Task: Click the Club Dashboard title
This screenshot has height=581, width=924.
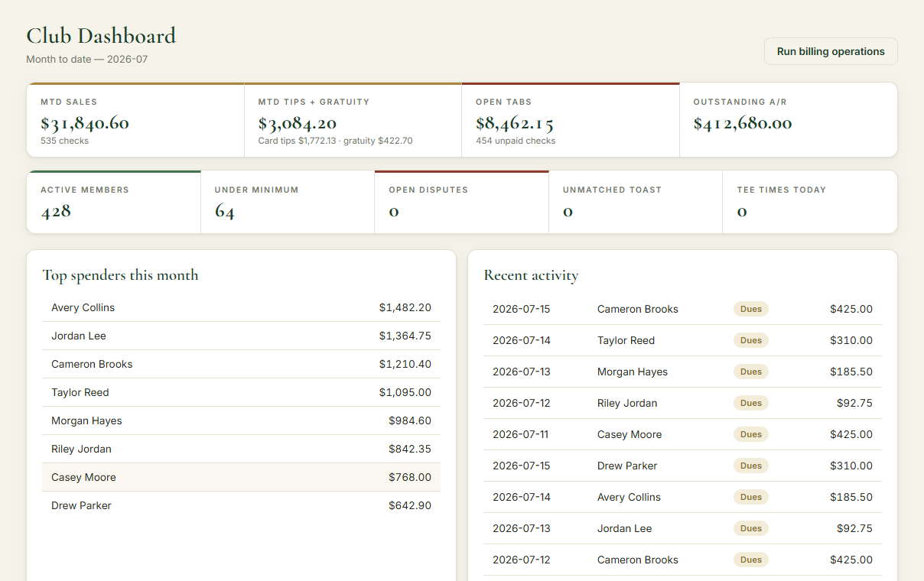Action: tap(101, 35)
